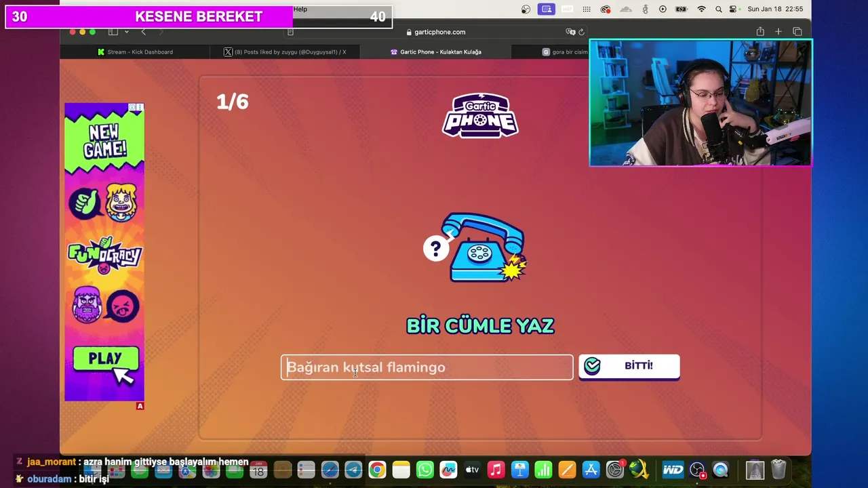Click the Safari share icon
Screen dimensions: 868x488
click(x=760, y=32)
